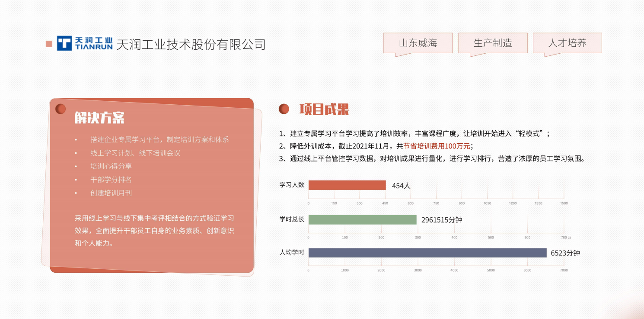Click the red circle beside 项目成果
This screenshot has height=319, width=644.
[284, 109]
